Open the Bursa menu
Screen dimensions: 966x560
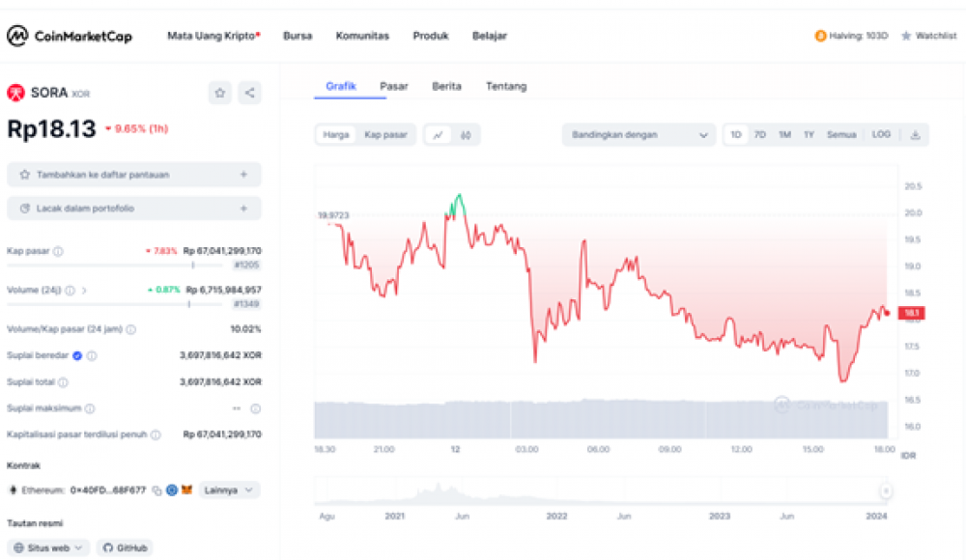coord(298,36)
